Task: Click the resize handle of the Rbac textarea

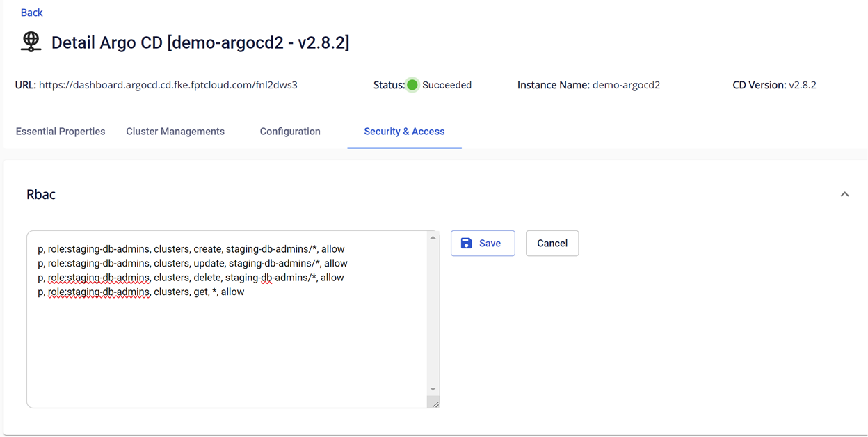Action: click(x=435, y=404)
